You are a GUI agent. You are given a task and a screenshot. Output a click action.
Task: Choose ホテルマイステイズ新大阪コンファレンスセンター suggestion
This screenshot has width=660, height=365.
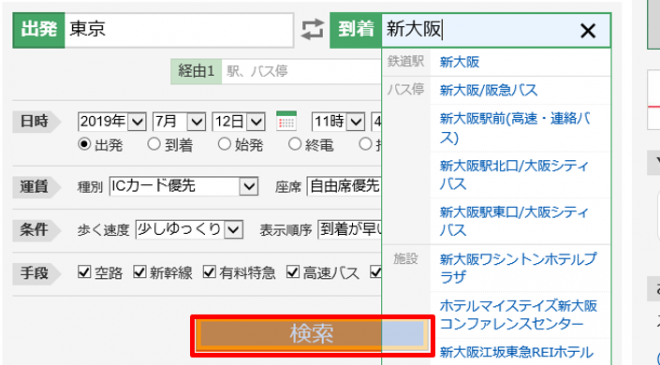[x=519, y=314]
